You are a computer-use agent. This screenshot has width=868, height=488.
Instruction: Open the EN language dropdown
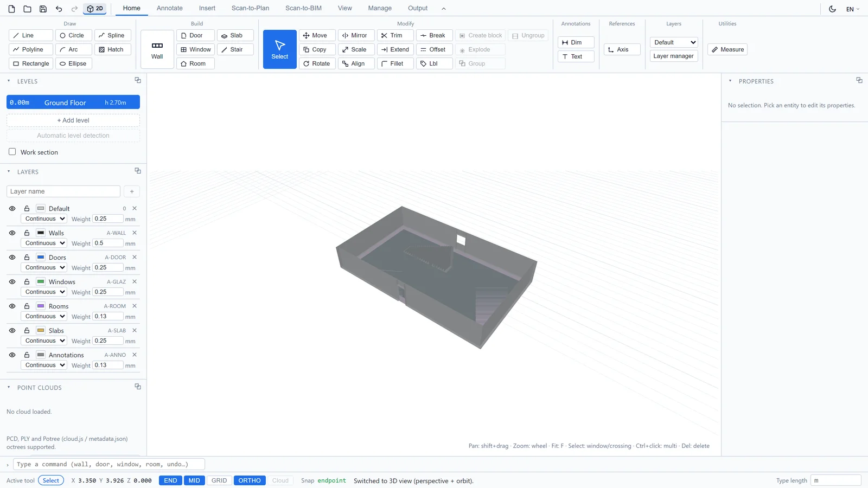(x=853, y=9)
